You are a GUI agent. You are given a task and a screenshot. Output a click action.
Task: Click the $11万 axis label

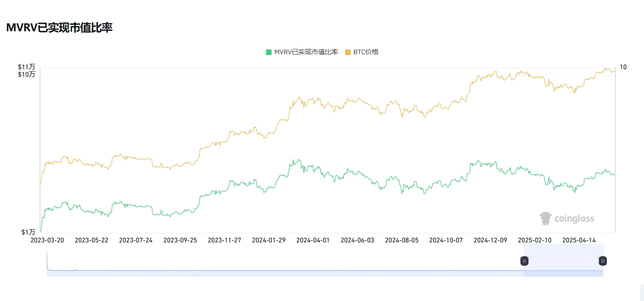26,67
